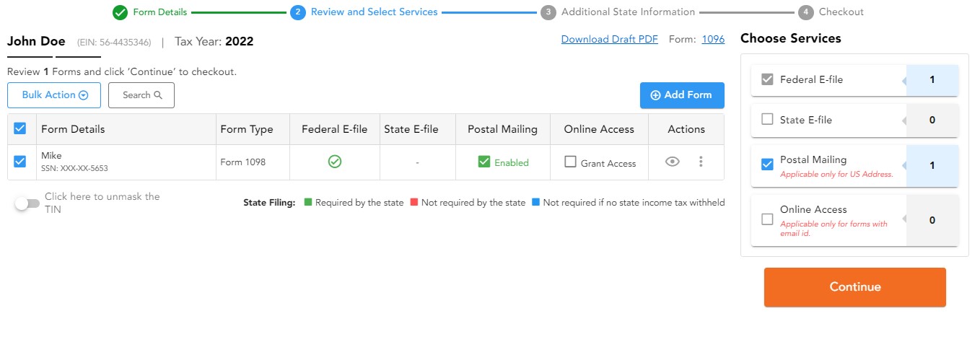
Task: Click the State E-file count 0
Action: pyautogui.click(x=932, y=120)
